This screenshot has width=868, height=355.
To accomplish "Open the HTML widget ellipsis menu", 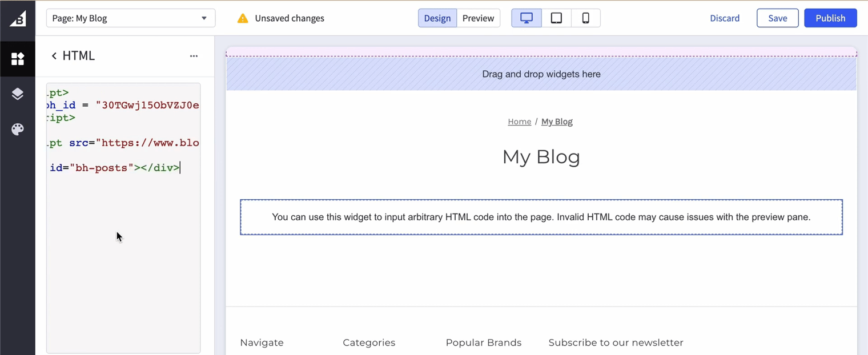I will [194, 56].
